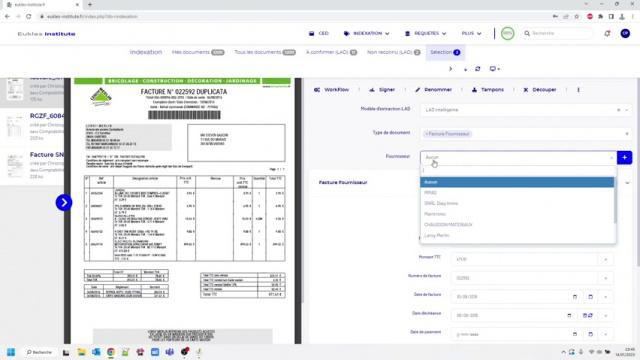Select highlighted Aucun option in dropdown
Image resolution: width=640 pixels, height=360 pixels.
517,182
